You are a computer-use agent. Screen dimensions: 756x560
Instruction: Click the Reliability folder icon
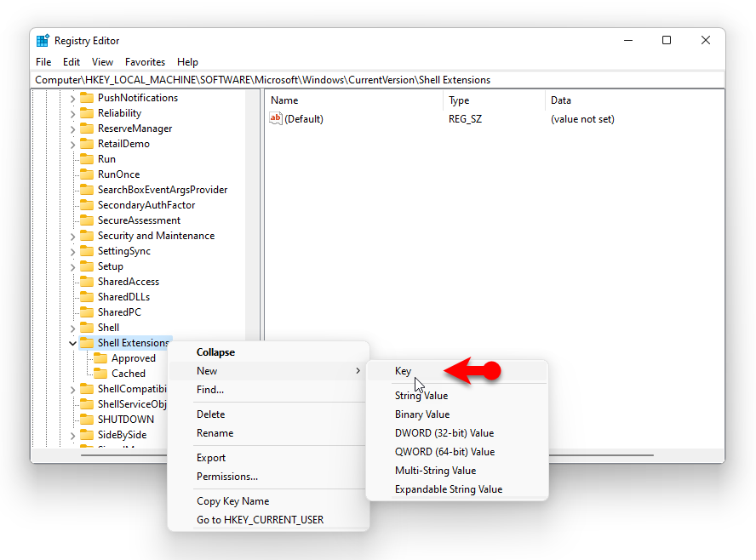click(87, 113)
